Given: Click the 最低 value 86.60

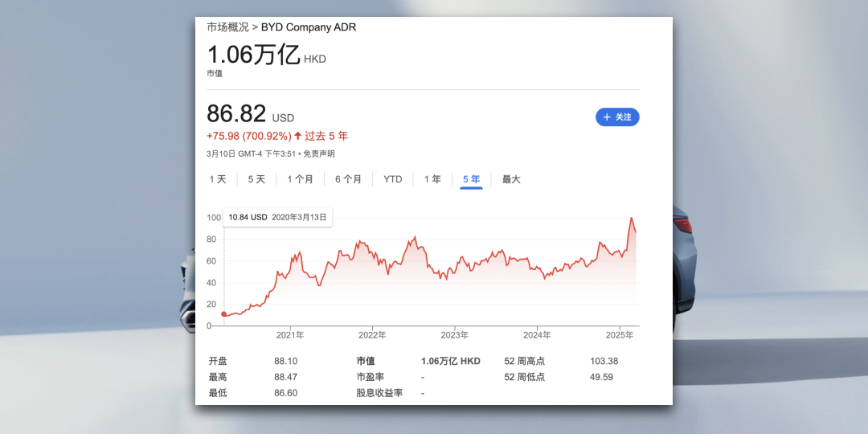Looking at the screenshot, I should 285,393.
